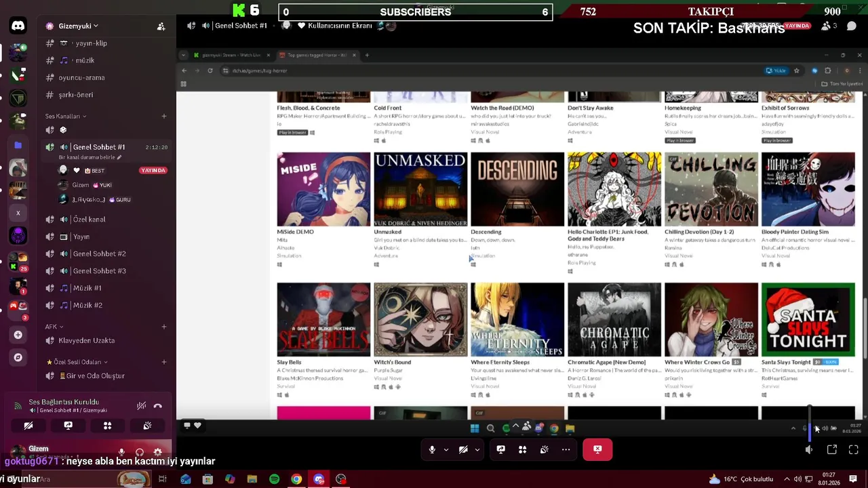Switch to gizemyuki Stream browser tab

tap(231, 55)
